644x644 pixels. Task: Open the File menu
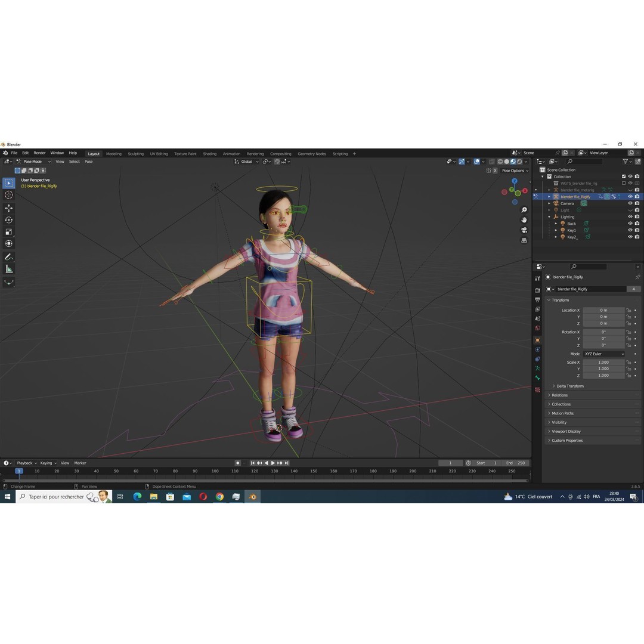click(14, 153)
